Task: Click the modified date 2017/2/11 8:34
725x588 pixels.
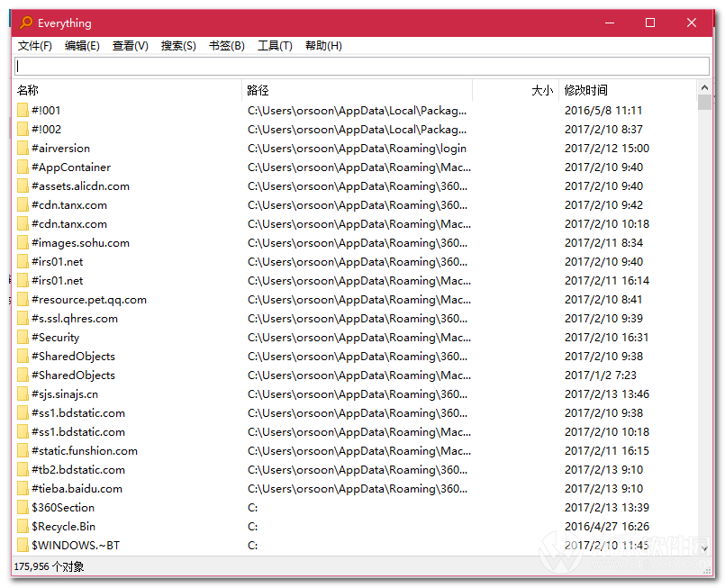Action: click(x=603, y=243)
